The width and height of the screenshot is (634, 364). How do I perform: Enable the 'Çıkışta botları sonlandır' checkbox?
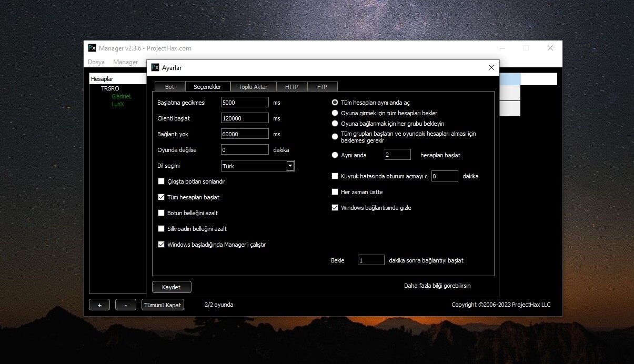162,181
